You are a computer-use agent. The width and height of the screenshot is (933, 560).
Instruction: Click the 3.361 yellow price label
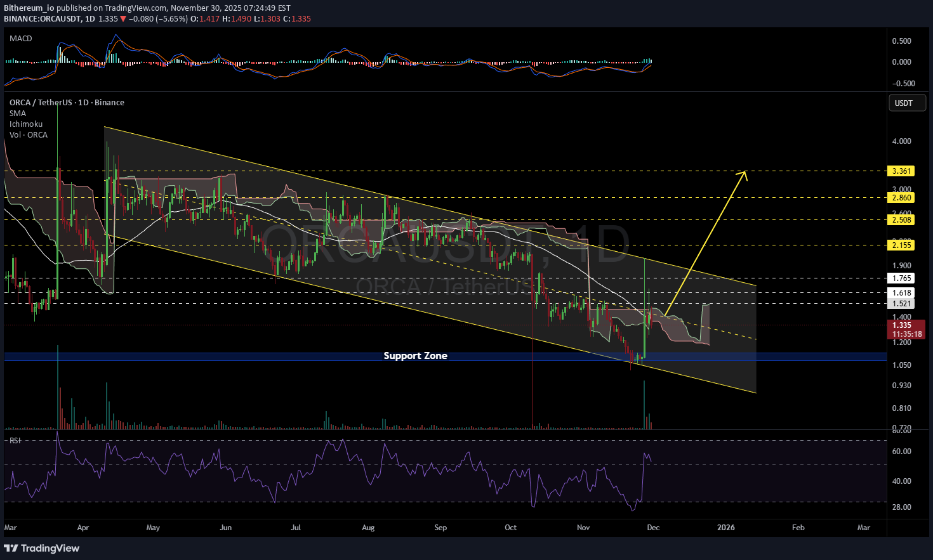click(901, 171)
